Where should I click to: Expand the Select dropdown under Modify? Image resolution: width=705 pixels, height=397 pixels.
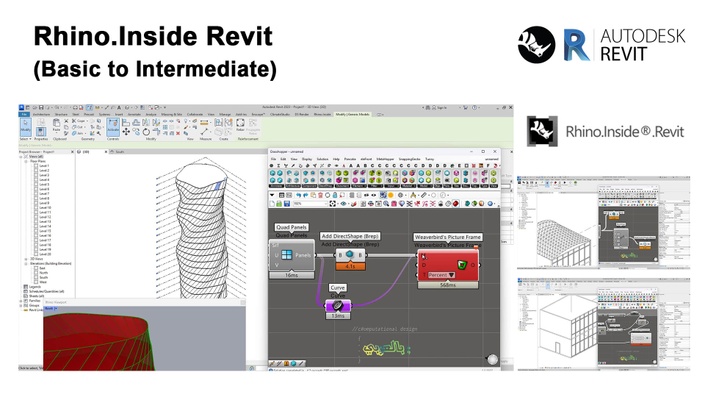[x=25, y=139]
